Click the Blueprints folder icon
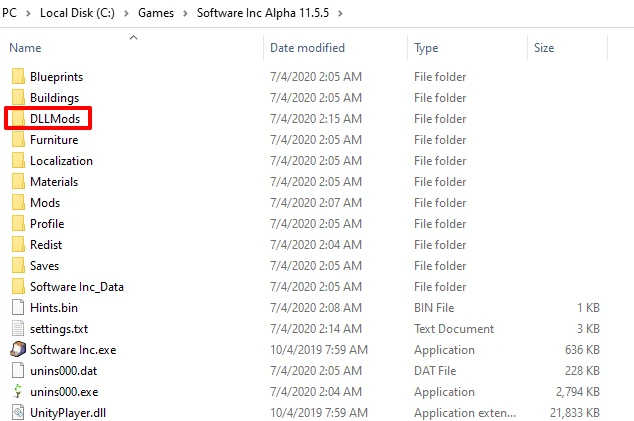This screenshot has width=634, height=421. [x=18, y=76]
